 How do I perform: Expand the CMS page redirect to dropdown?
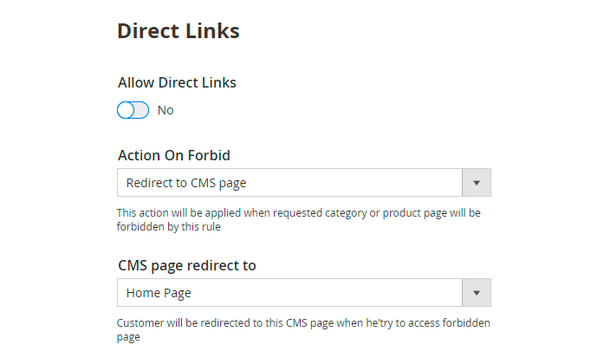pos(303,293)
